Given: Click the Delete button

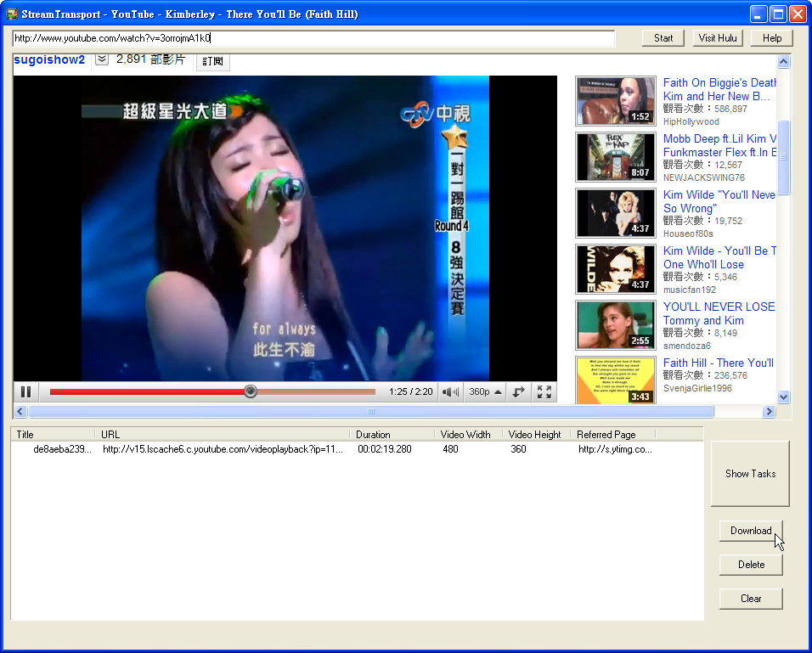Looking at the screenshot, I should [751, 565].
